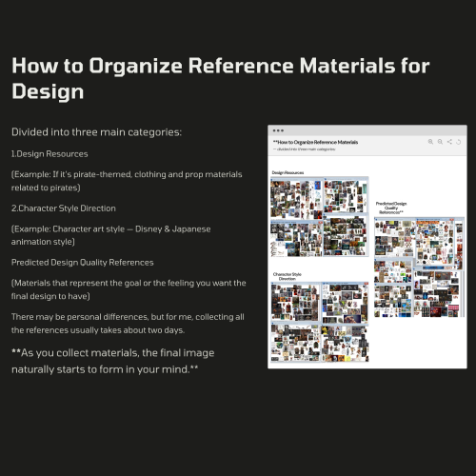This screenshot has width=476, height=476.
Task: Click the window title How to Organize Reference Materials
Action: pos(316,142)
